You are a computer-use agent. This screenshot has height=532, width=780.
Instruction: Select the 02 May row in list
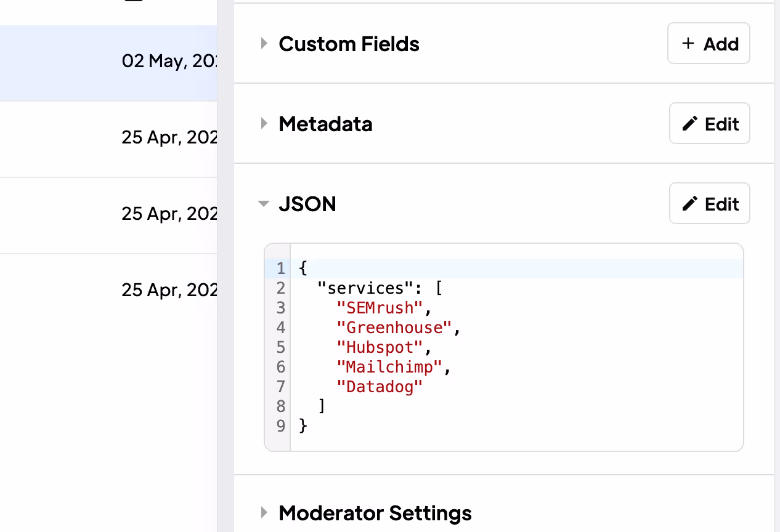click(x=108, y=63)
